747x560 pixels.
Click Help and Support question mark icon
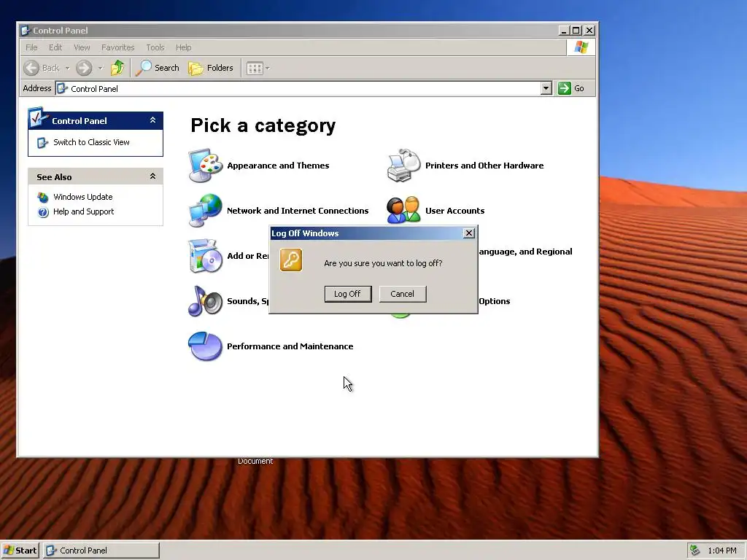pos(43,212)
